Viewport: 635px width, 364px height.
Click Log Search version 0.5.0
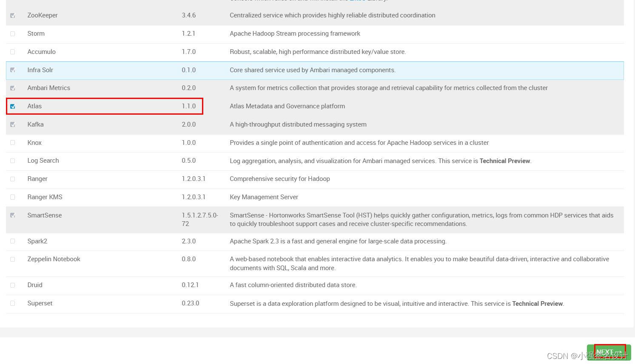click(189, 161)
